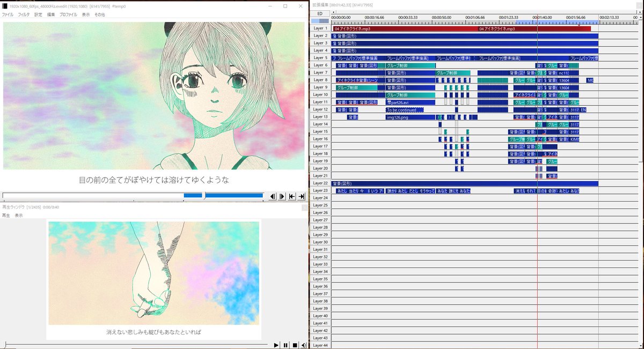
Task: Click the 00:00:16.66 mark on time ruler
Action: pos(374,17)
